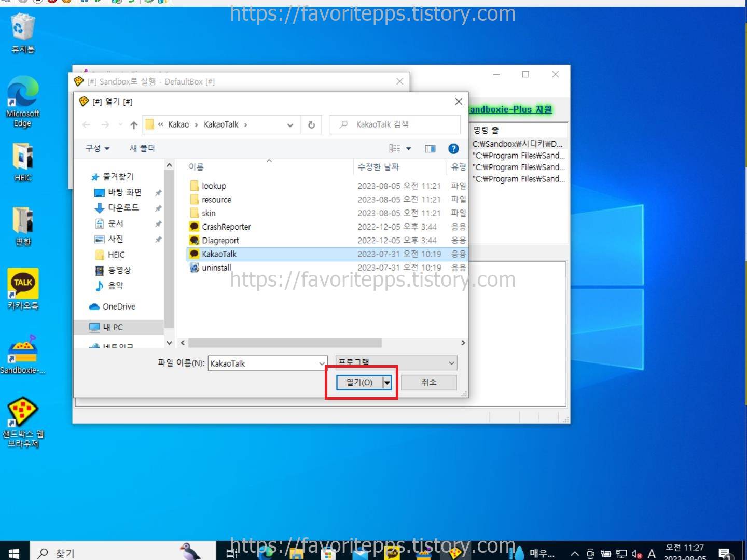Open the notification center icon

click(x=725, y=553)
